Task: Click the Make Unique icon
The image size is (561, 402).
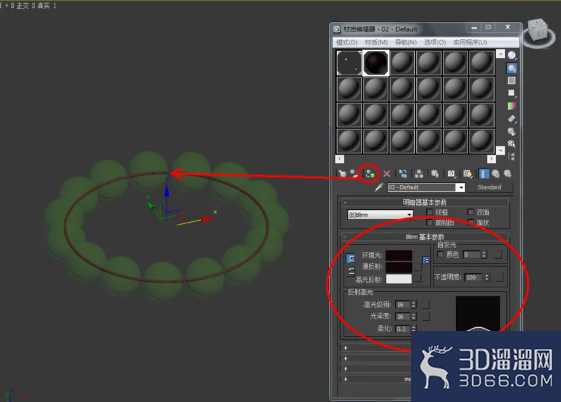Action: [419, 174]
